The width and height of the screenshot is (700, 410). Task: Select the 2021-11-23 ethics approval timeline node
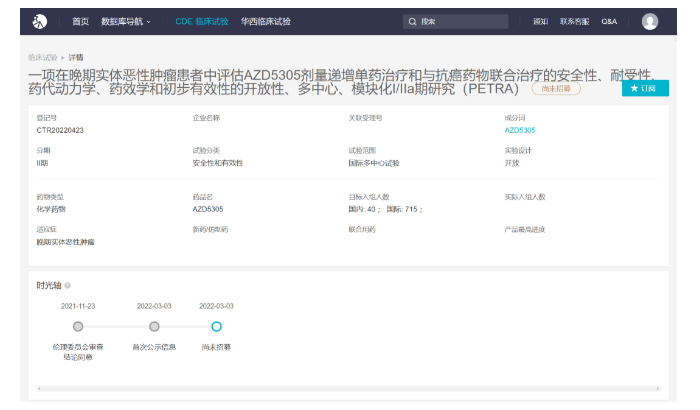coord(78,326)
